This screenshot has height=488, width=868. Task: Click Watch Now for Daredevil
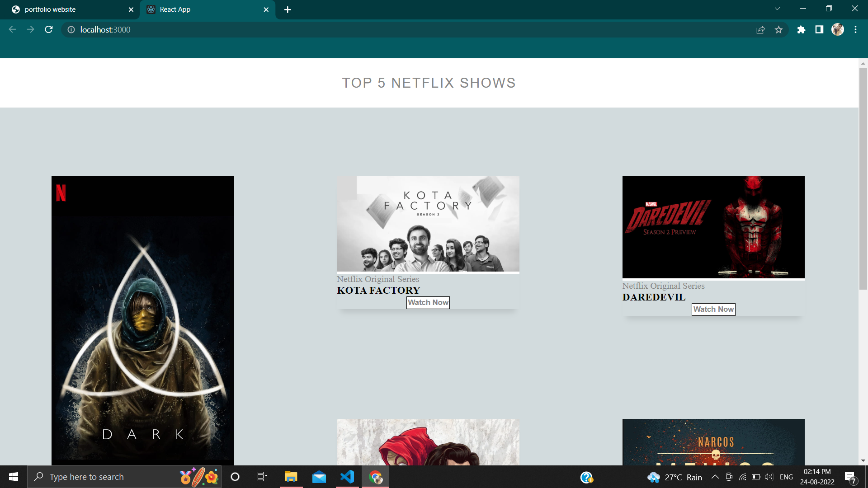(x=713, y=310)
